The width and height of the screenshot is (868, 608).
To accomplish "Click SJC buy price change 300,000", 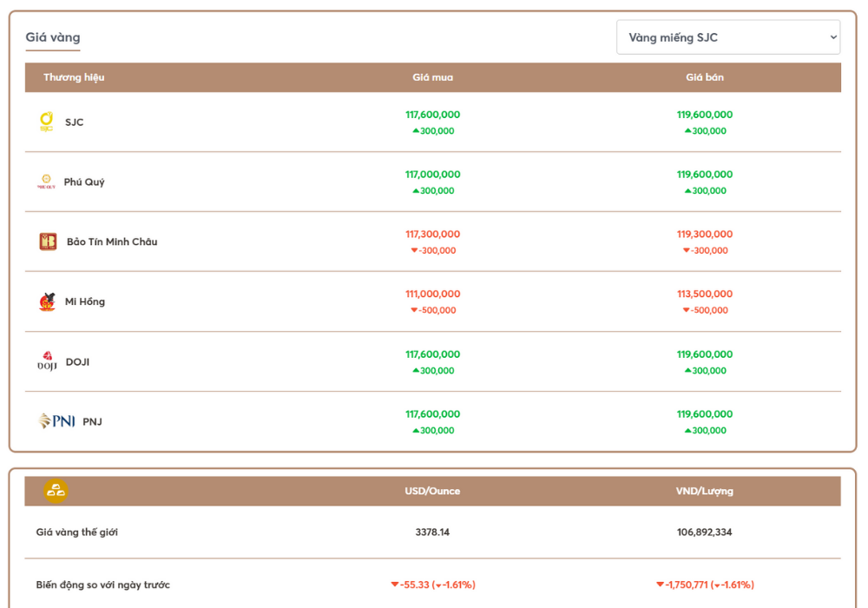I will pyautogui.click(x=433, y=131).
